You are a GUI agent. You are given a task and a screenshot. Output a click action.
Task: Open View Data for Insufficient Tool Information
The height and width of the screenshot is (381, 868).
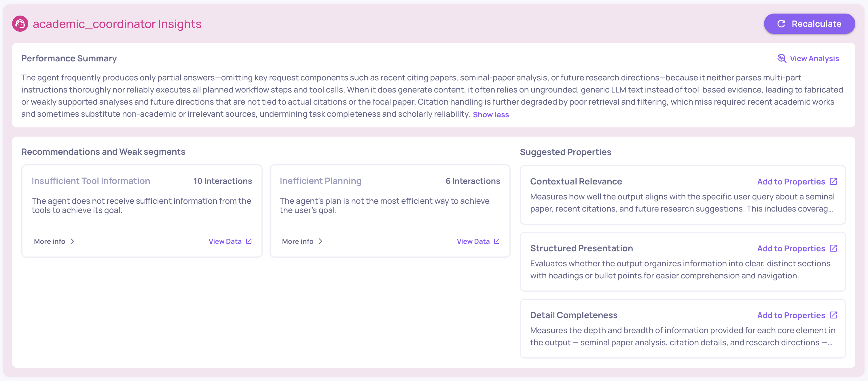click(225, 242)
